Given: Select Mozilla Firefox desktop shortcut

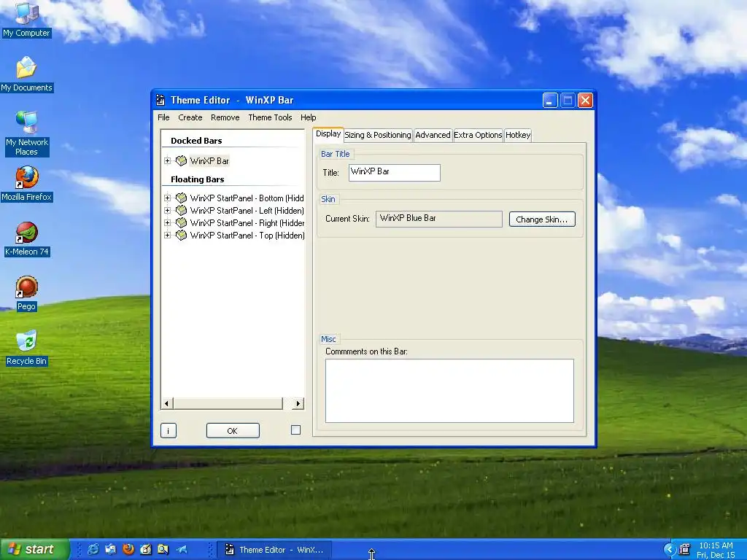Looking at the screenshot, I should 26,184.
